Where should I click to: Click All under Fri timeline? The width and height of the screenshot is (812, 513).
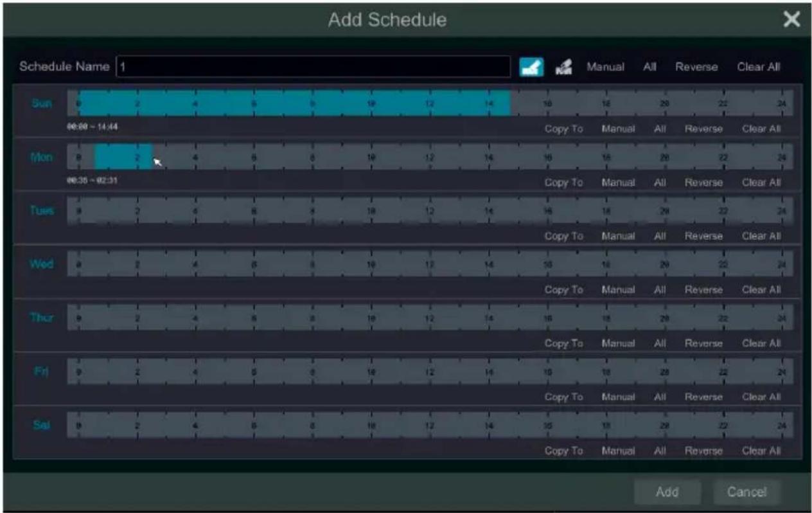click(659, 397)
